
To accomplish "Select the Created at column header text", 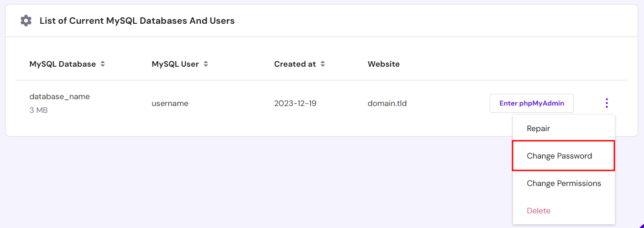I will coord(295,64).
